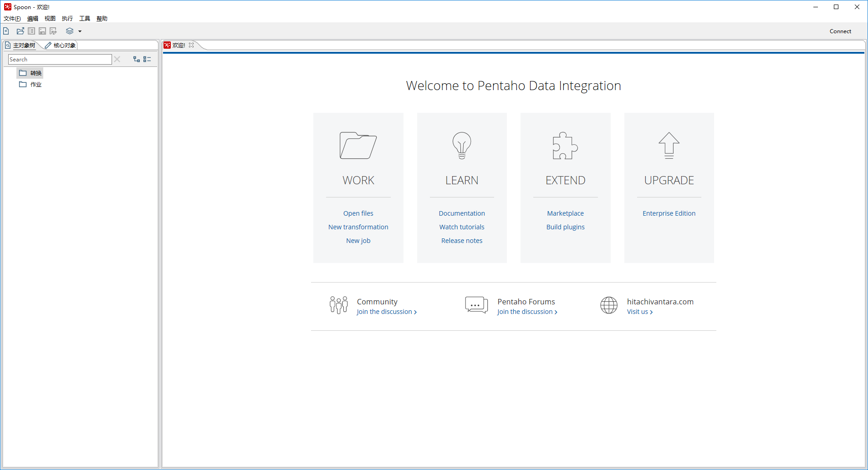Click the WORK heading text
Viewport: 868px width, 470px height.
pyautogui.click(x=358, y=180)
